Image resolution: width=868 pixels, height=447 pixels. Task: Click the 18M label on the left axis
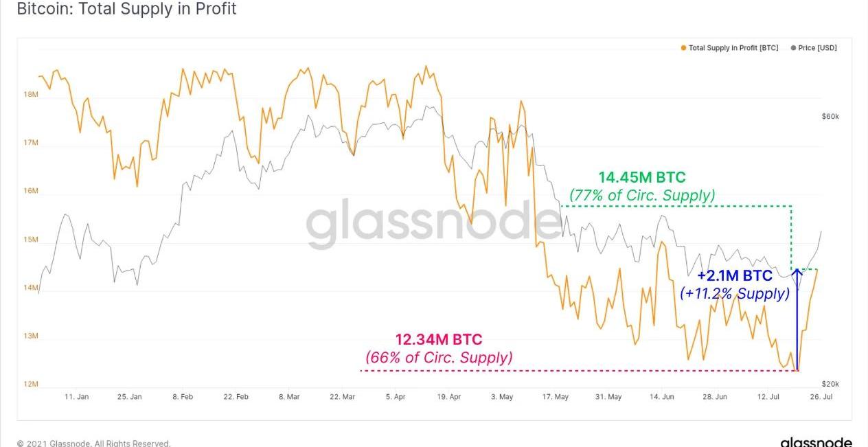(x=31, y=95)
